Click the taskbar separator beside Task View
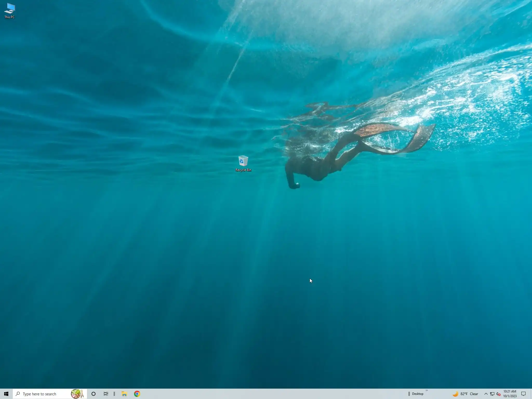532x399 pixels. (x=114, y=394)
